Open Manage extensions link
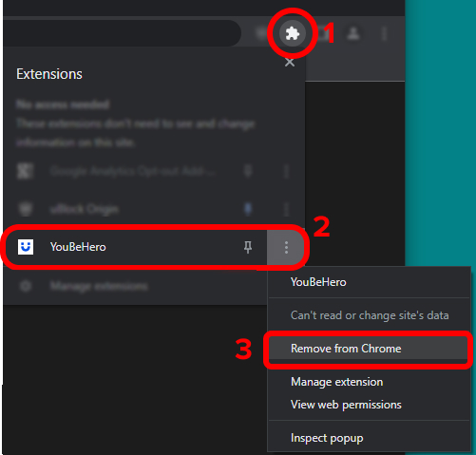Viewport: 476px width, 455px height. (99, 286)
